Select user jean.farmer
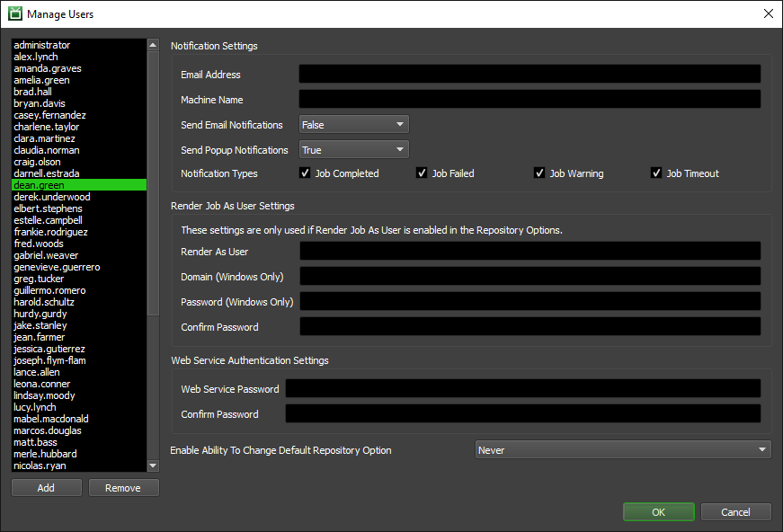The height and width of the screenshot is (532, 783). pyautogui.click(x=79, y=337)
